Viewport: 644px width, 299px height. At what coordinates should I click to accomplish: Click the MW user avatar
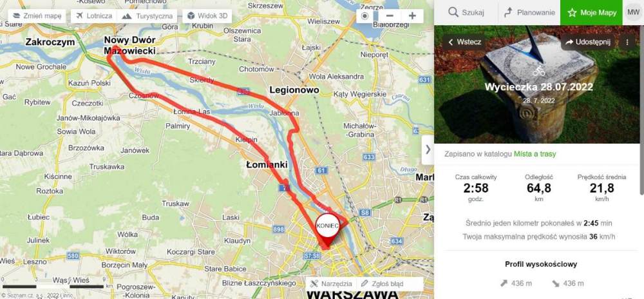point(633,13)
